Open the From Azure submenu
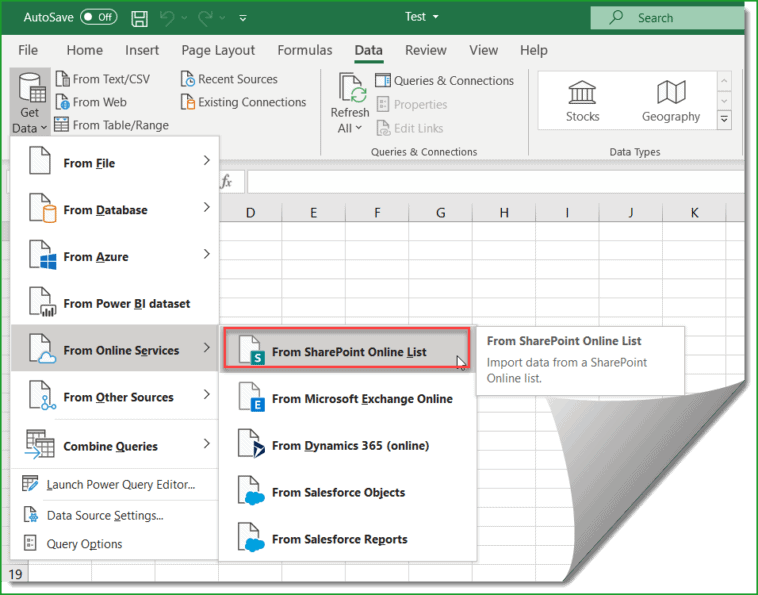This screenshot has height=595, width=758. [115, 256]
